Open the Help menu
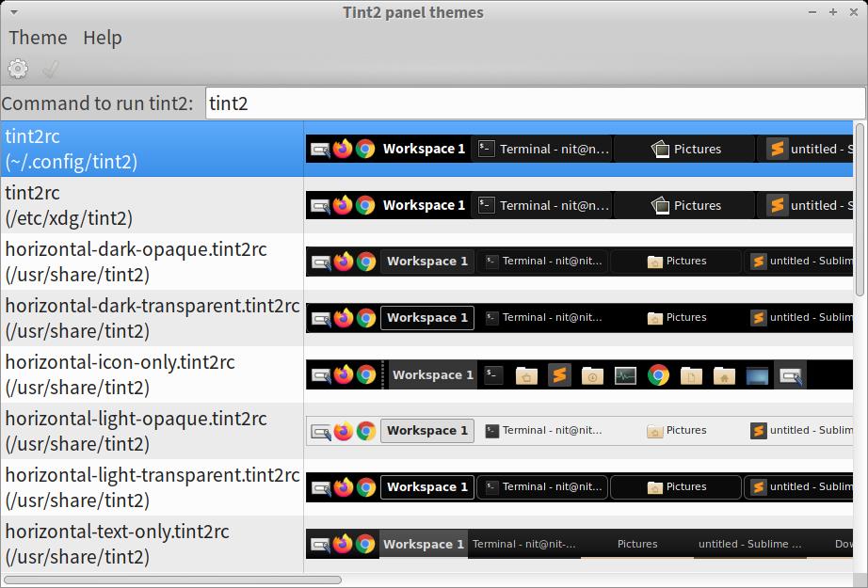 click(x=103, y=38)
